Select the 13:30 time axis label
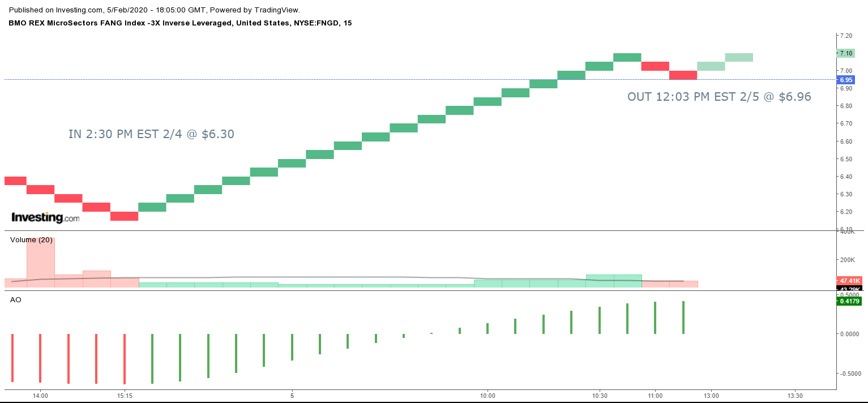This screenshot has width=868, height=403. click(x=795, y=395)
